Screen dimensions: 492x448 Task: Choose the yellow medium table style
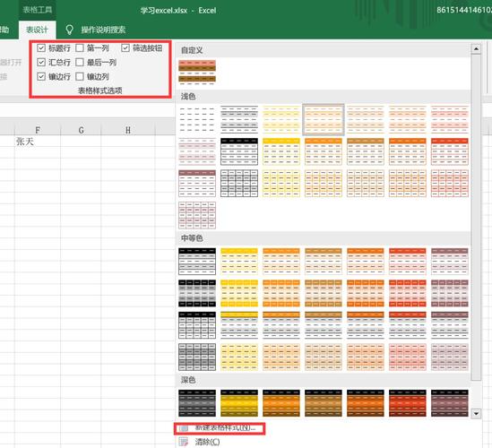click(239, 262)
